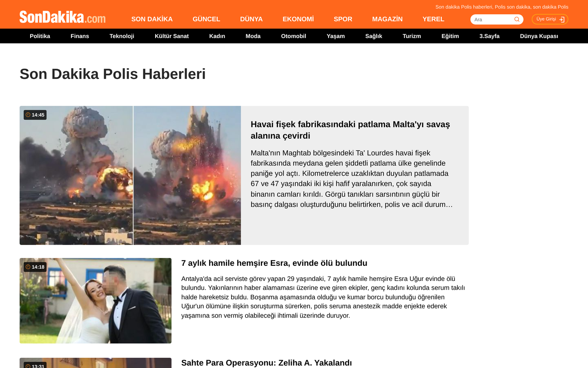Open the Sahte Para Operasyonu headline

[267, 363]
